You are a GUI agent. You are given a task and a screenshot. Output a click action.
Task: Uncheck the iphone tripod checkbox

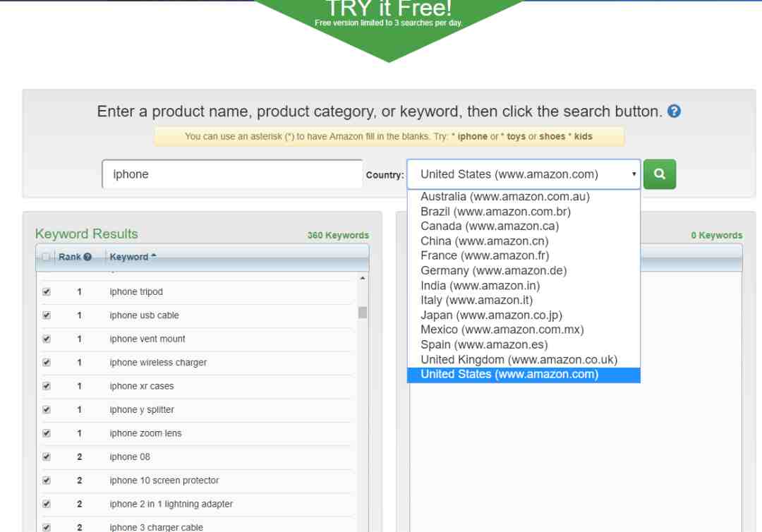pyautogui.click(x=47, y=292)
